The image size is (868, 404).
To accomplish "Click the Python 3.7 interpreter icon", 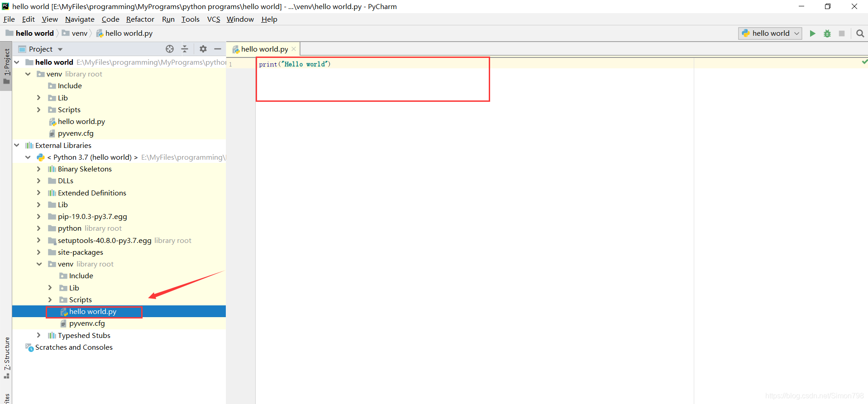I will point(41,157).
